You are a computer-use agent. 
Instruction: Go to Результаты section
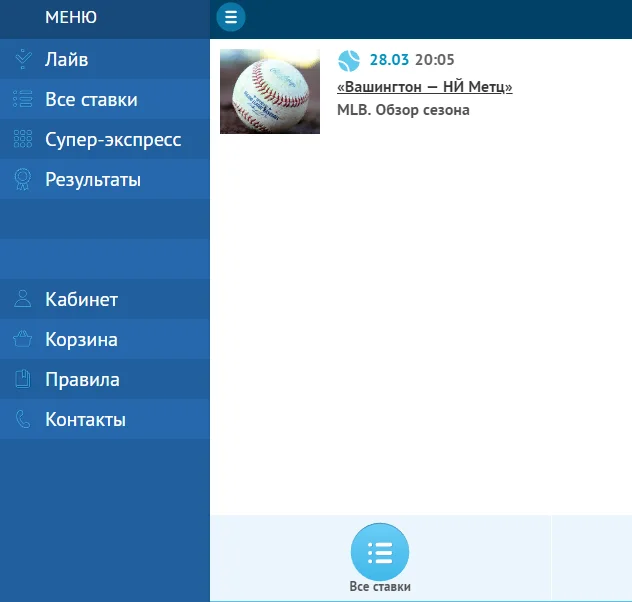[105, 179]
